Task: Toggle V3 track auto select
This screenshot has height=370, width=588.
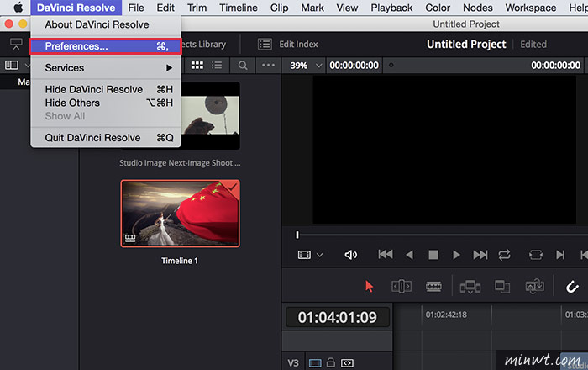Action: click(x=315, y=363)
